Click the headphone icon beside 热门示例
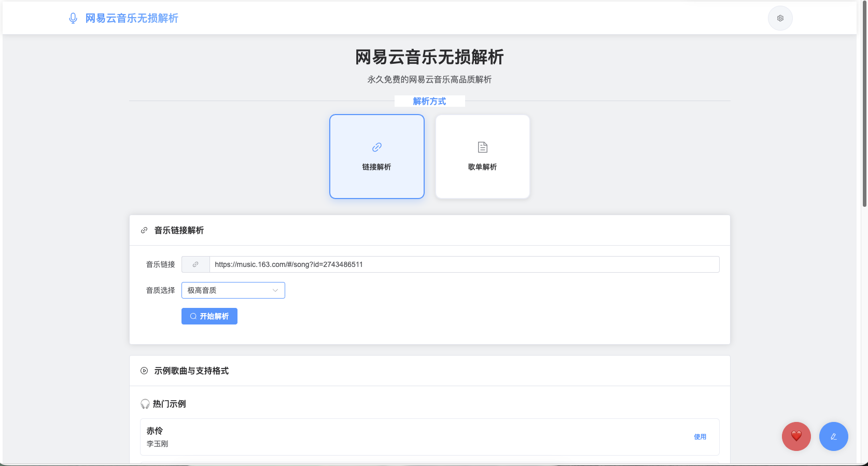Image resolution: width=868 pixels, height=466 pixels. tap(145, 404)
